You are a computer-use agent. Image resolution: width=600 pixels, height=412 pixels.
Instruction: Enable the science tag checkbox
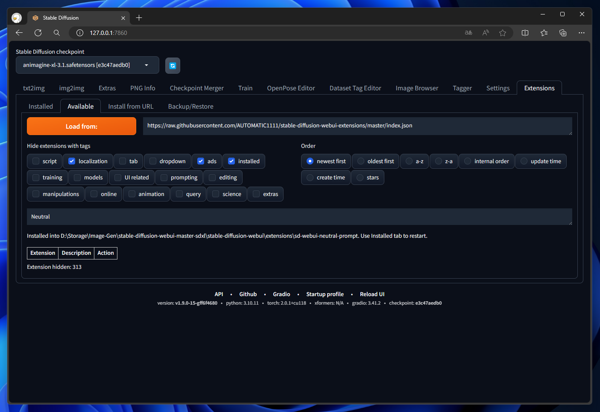[x=215, y=194]
